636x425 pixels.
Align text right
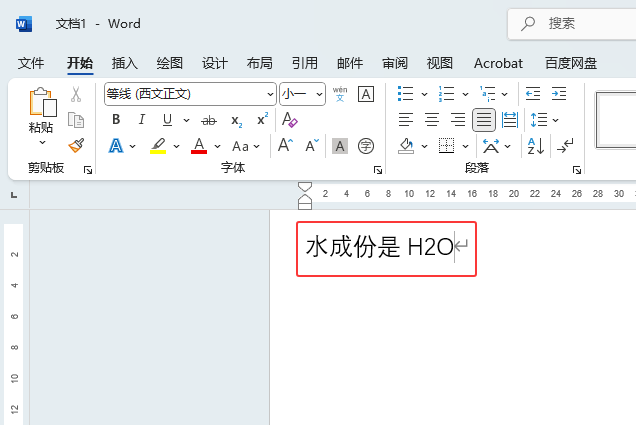click(x=458, y=120)
